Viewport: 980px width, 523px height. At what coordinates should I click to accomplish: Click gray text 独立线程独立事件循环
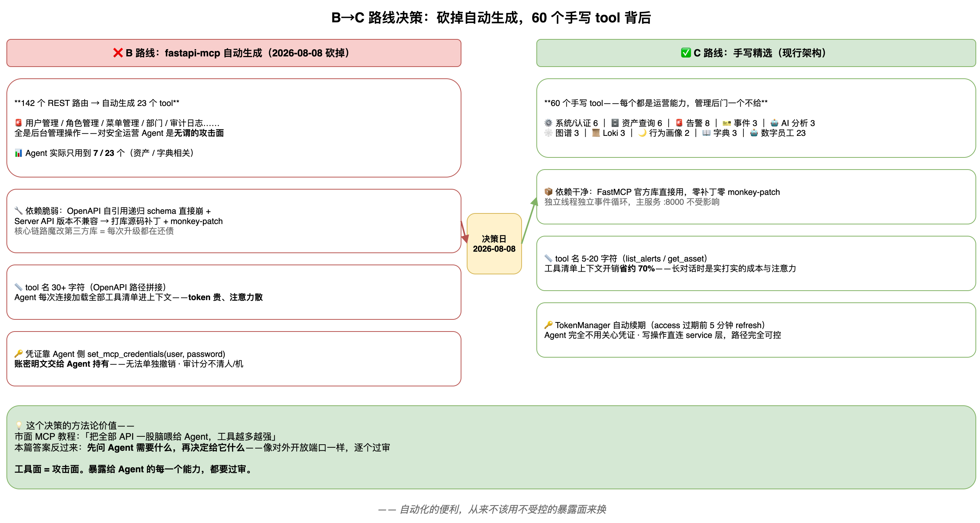631,202
